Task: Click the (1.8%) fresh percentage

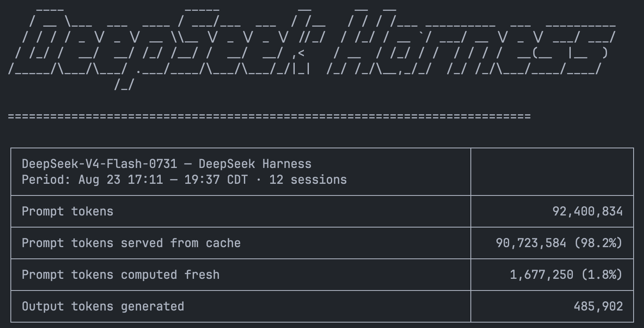Action: tap(602, 275)
